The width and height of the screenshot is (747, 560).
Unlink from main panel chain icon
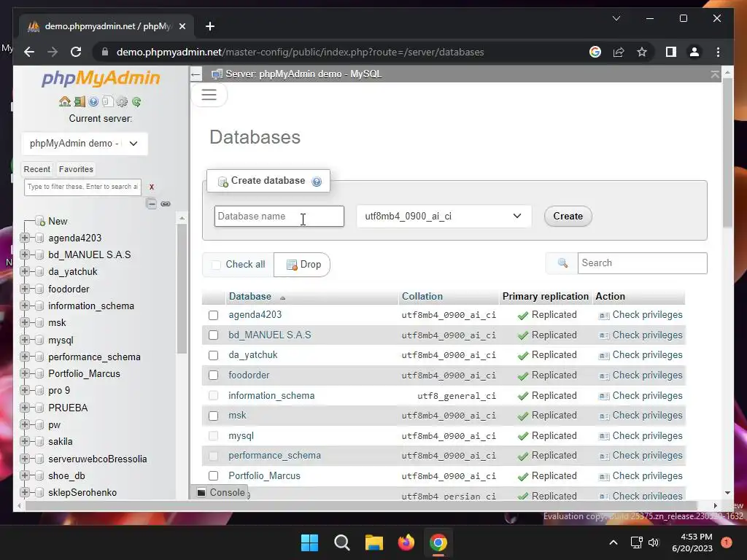pos(166,204)
